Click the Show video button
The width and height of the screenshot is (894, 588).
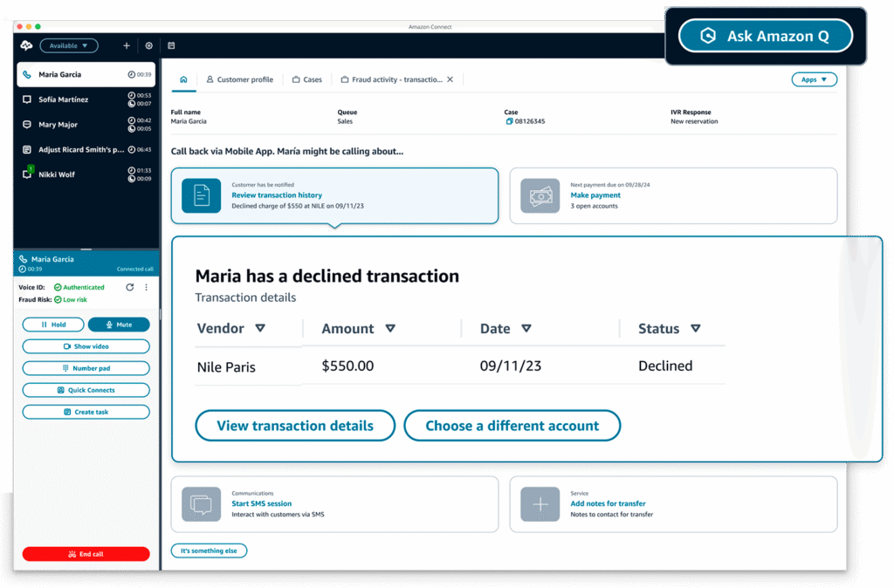pyautogui.click(x=86, y=346)
